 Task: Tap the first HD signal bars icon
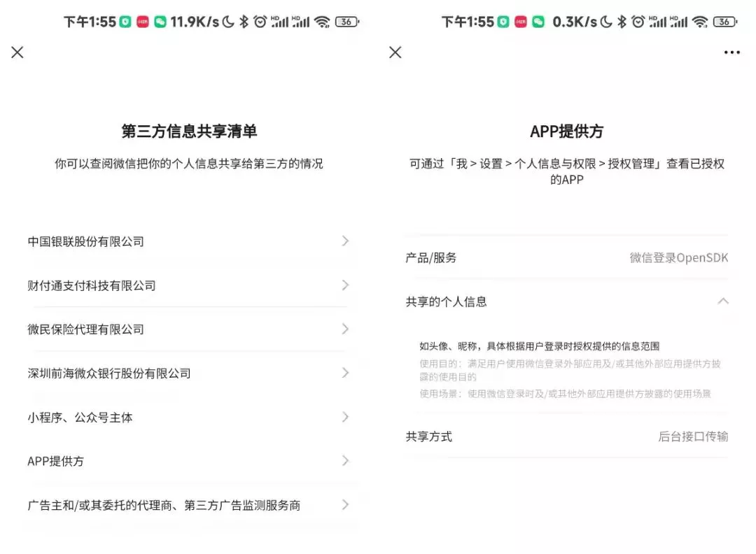tap(280, 22)
